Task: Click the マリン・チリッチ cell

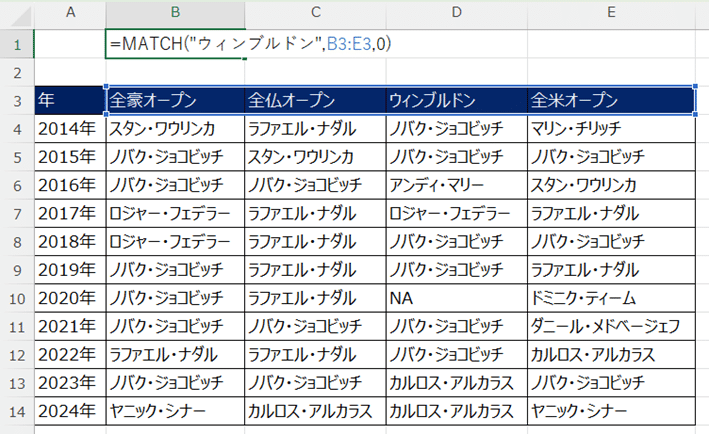Action: pyautogui.click(x=611, y=129)
